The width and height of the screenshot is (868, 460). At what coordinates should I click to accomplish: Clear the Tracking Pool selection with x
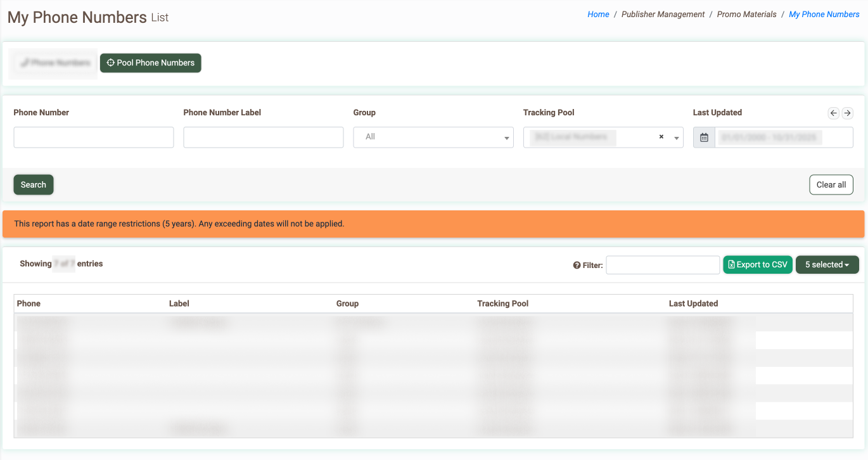[661, 137]
